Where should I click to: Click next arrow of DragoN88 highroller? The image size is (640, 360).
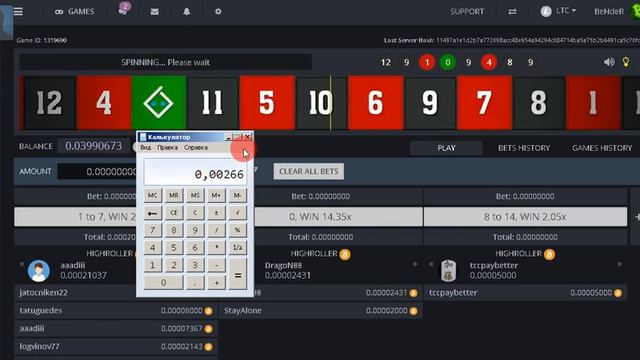click(415, 264)
